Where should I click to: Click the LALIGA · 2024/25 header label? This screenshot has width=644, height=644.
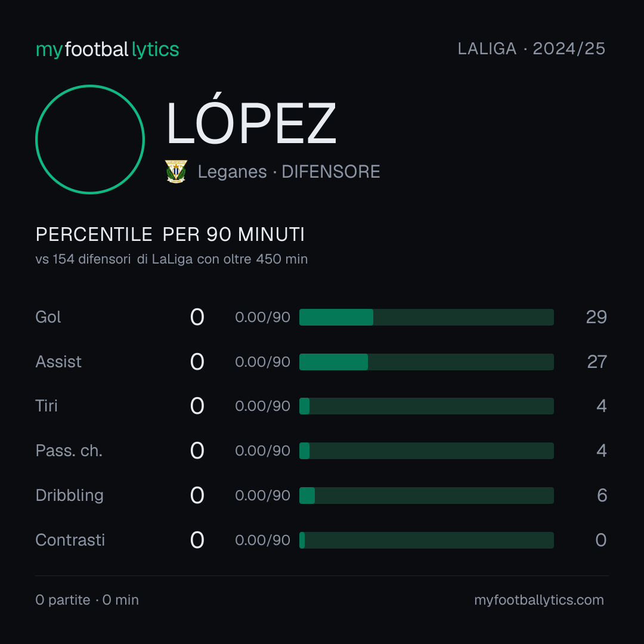coord(531,49)
